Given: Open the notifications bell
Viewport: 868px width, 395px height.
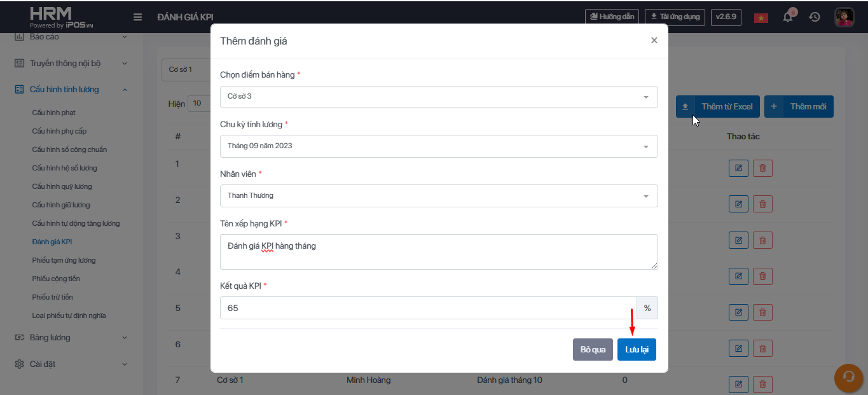Looking at the screenshot, I should tap(788, 17).
